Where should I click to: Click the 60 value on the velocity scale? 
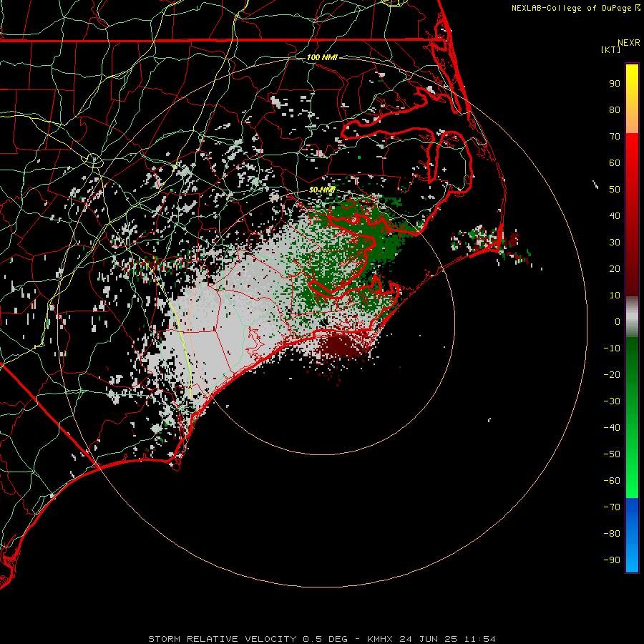[x=615, y=162]
